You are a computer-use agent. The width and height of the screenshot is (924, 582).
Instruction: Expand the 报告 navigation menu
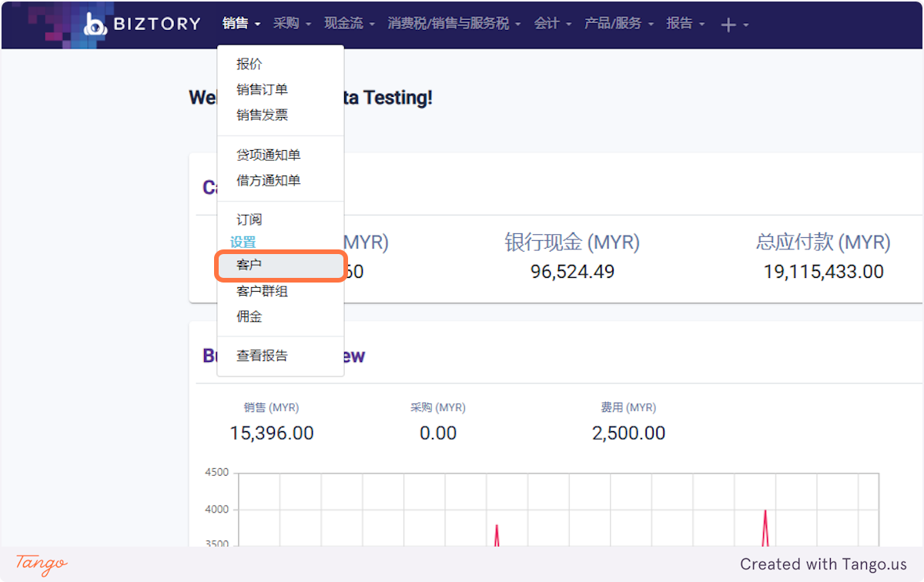[x=685, y=23]
